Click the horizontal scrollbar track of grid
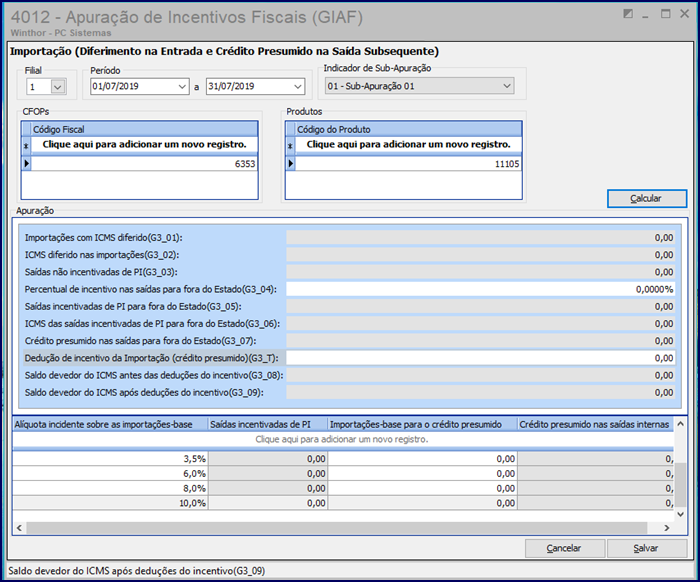Viewport: 700px width, 582px height. tap(336, 528)
